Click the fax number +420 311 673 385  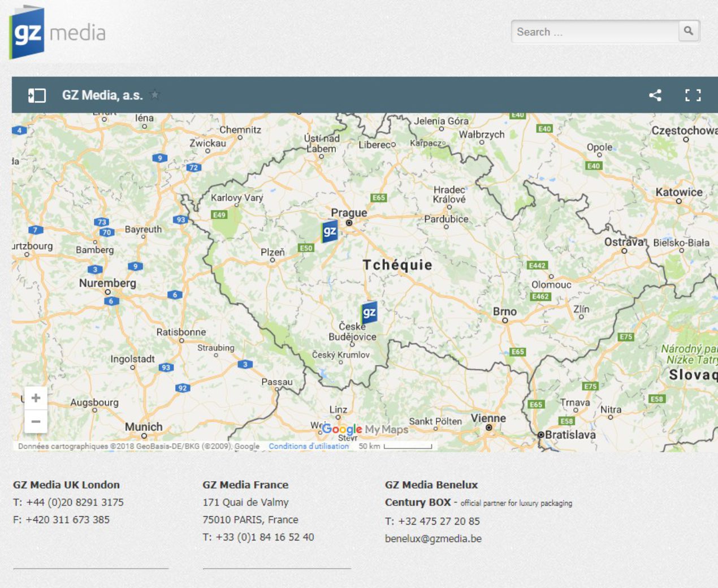68,520
